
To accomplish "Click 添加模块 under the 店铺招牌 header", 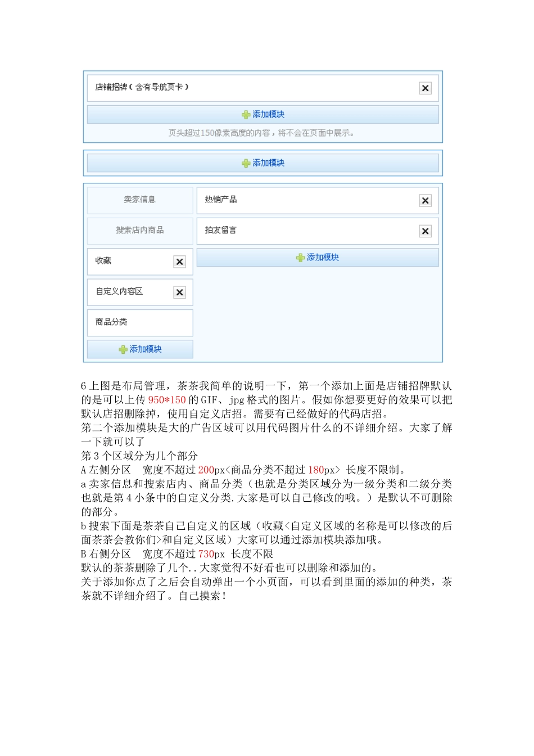I will click(x=263, y=114).
